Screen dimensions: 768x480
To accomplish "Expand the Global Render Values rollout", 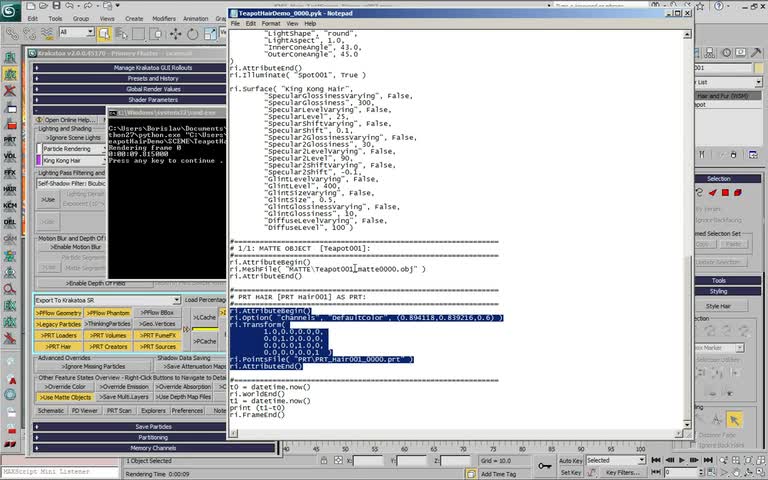I will click(x=131, y=89).
